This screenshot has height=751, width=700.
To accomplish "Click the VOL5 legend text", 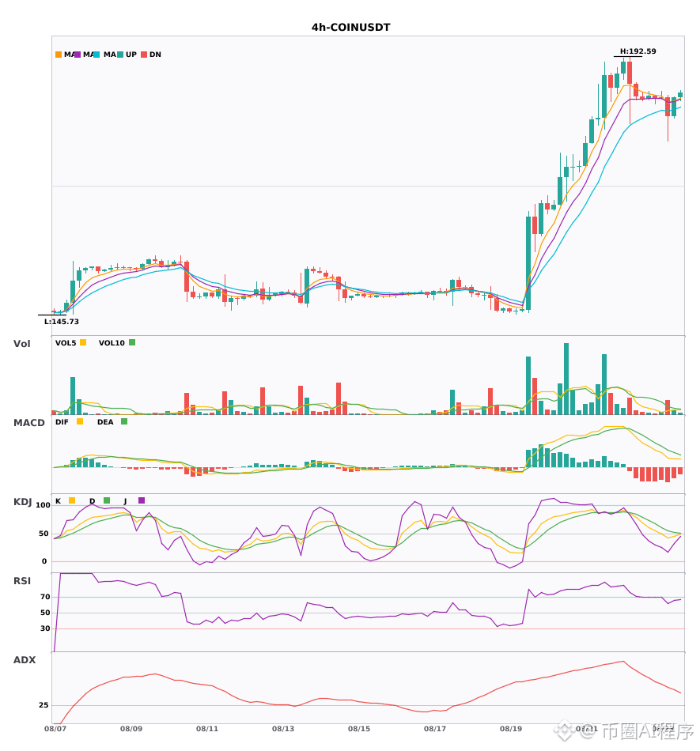I will [x=66, y=343].
